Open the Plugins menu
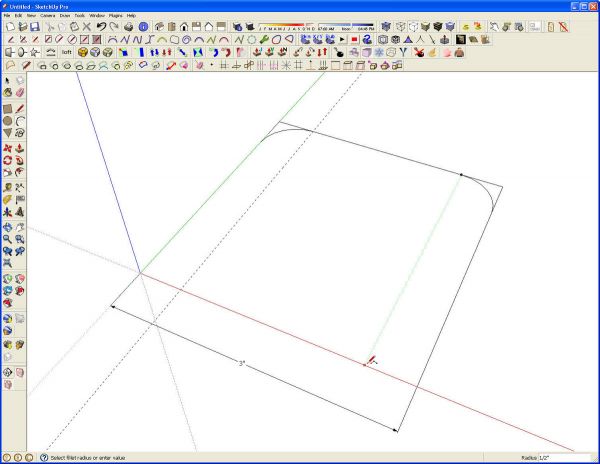The width and height of the screenshot is (600, 464). tap(116, 16)
